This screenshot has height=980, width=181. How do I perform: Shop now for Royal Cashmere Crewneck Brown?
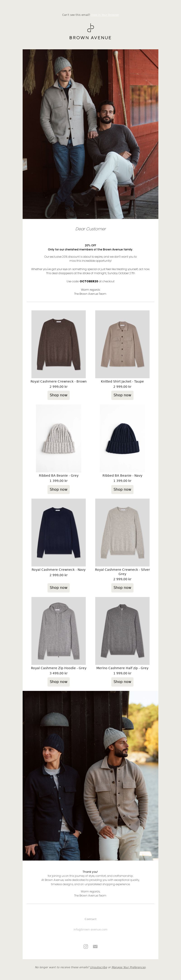click(x=59, y=395)
